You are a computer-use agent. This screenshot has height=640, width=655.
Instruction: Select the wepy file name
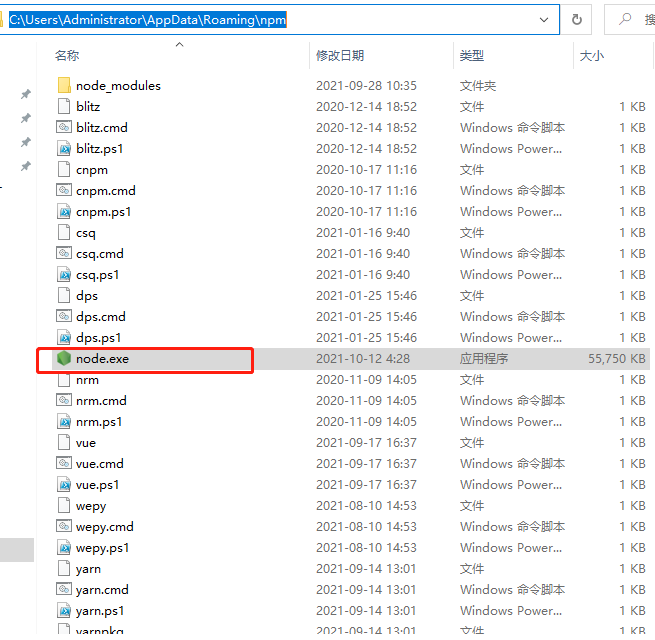tap(91, 506)
